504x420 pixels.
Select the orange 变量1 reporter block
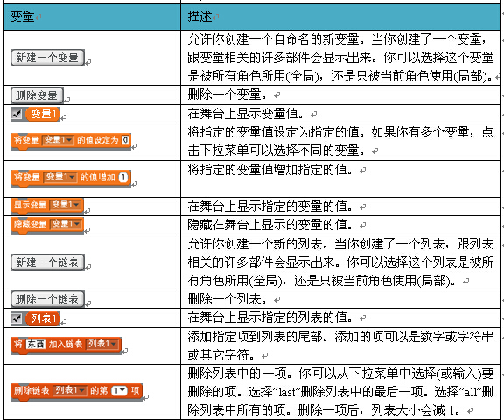[x=43, y=114]
